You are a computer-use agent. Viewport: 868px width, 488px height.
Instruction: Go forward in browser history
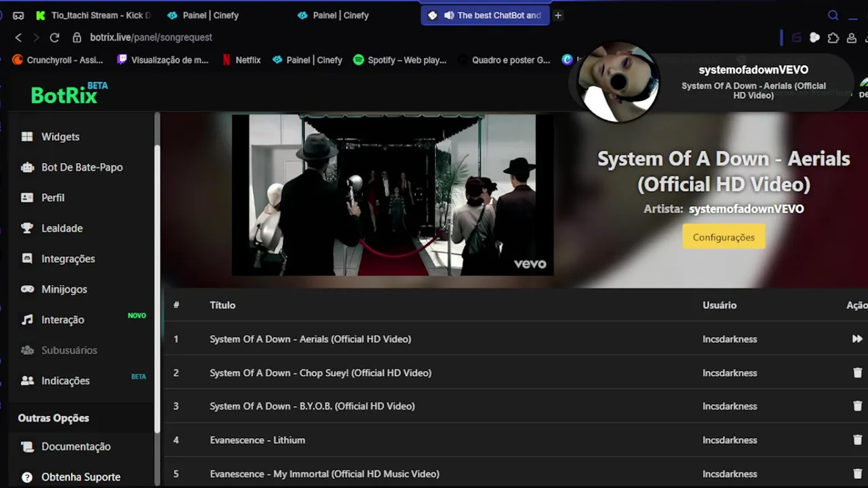pyautogui.click(x=36, y=37)
